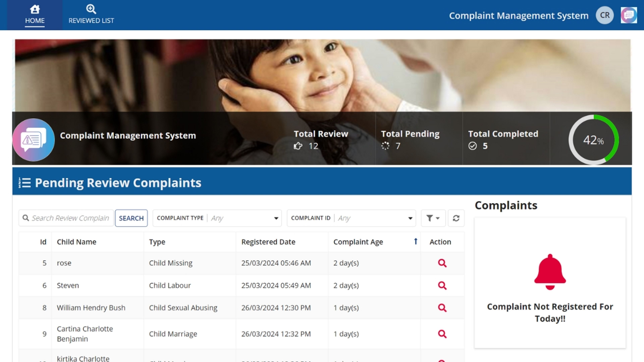Screen dimensions: 644x362
Task: Click the 42% completion progress ring
Action: [x=594, y=140]
